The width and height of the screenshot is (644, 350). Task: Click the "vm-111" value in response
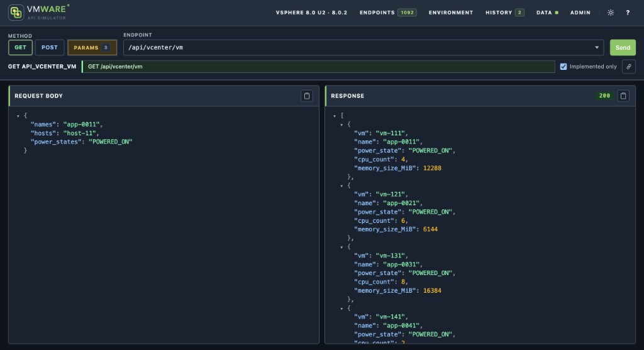point(390,133)
